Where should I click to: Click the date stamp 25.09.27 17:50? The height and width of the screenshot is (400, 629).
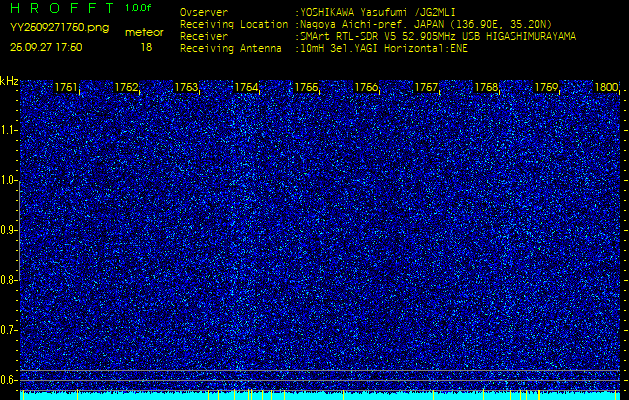(x=46, y=47)
